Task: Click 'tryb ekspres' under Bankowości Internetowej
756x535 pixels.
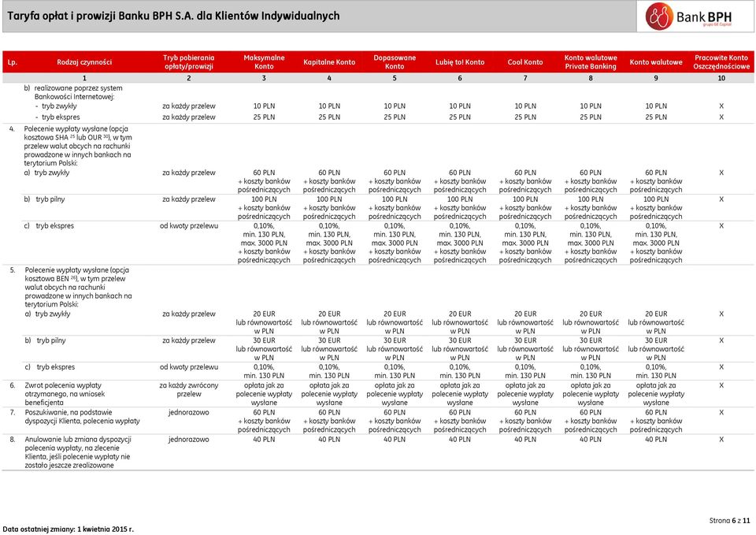Action: click(61, 117)
